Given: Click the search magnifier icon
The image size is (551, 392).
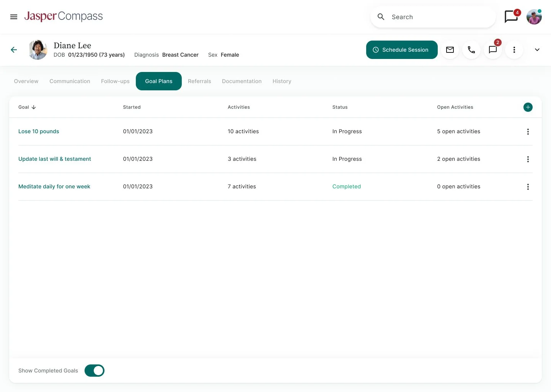Looking at the screenshot, I should (381, 17).
